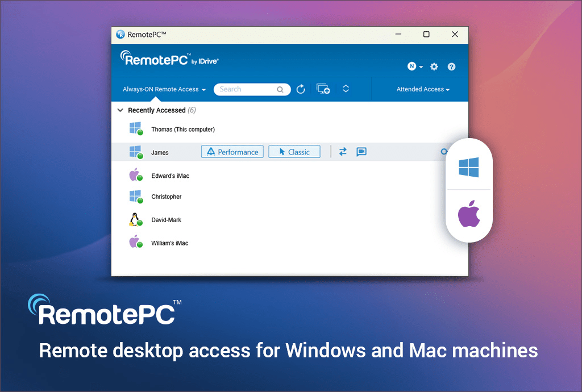Viewport: 582px width, 392px height.
Task: Connect to James in Classic mode
Action: click(x=294, y=152)
